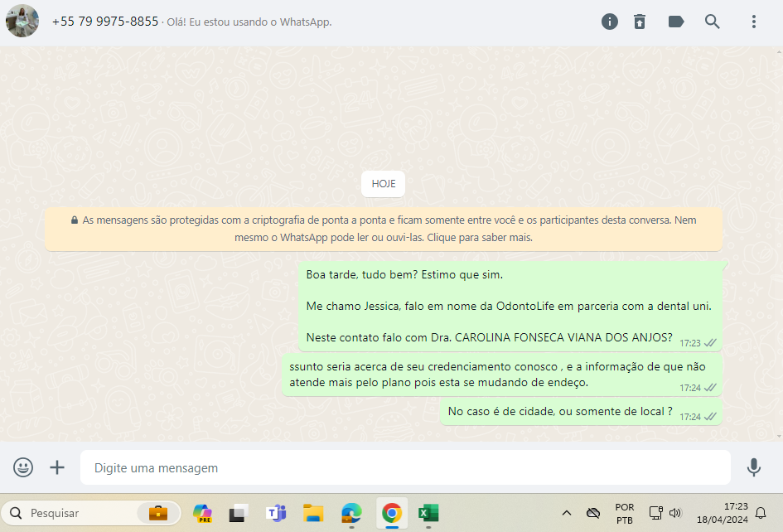Open the contact profile picture
The image size is (783, 532).
pyautogui.click(x=22, y=21)
